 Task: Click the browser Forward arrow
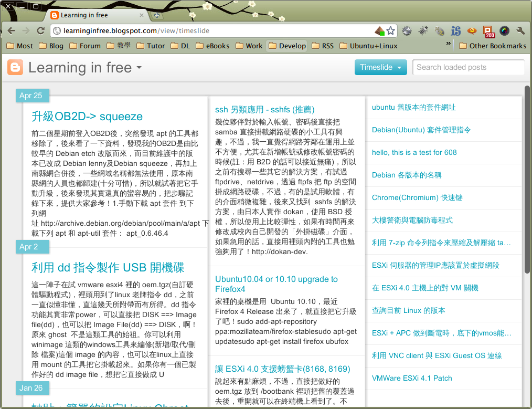pyautogui.click(x=26, y=31)
